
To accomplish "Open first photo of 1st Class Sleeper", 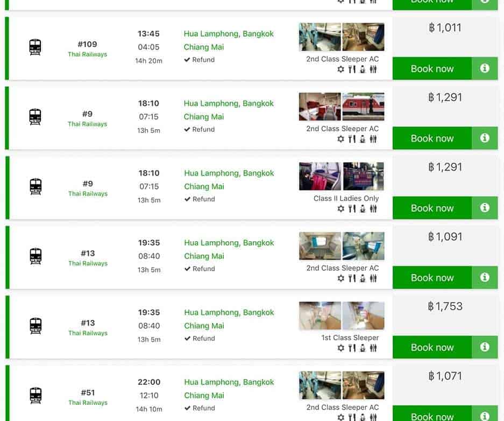I will coord(320,315).
